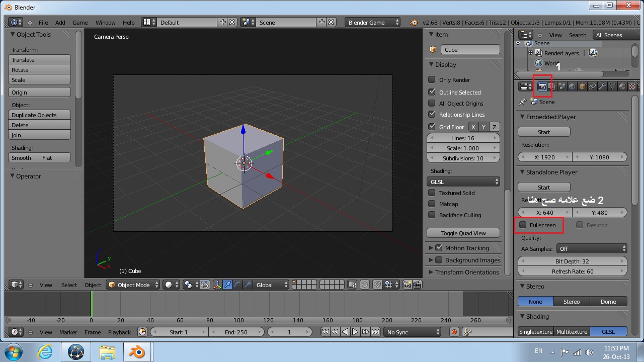Image resolution: width=644 pixels, height=362 pixels.
Task: Click the lock camera to layers icon
Action: click(x=352, y=285)
